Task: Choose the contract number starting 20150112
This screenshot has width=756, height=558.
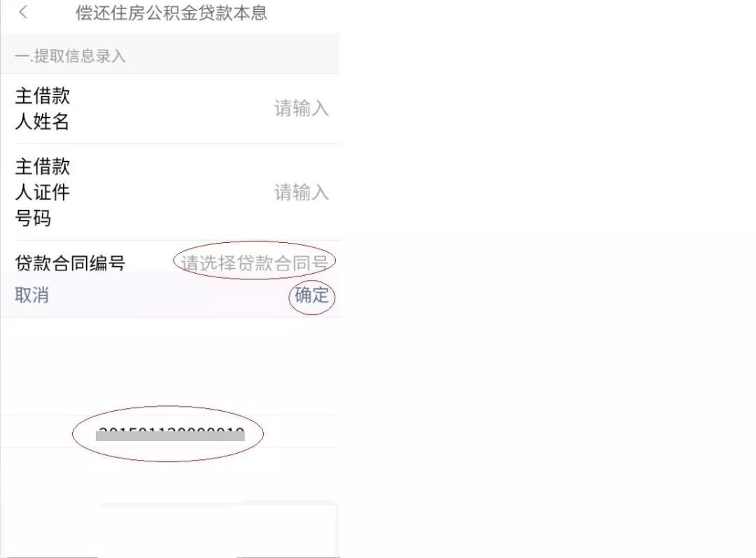Action: [x=171, y=432]
